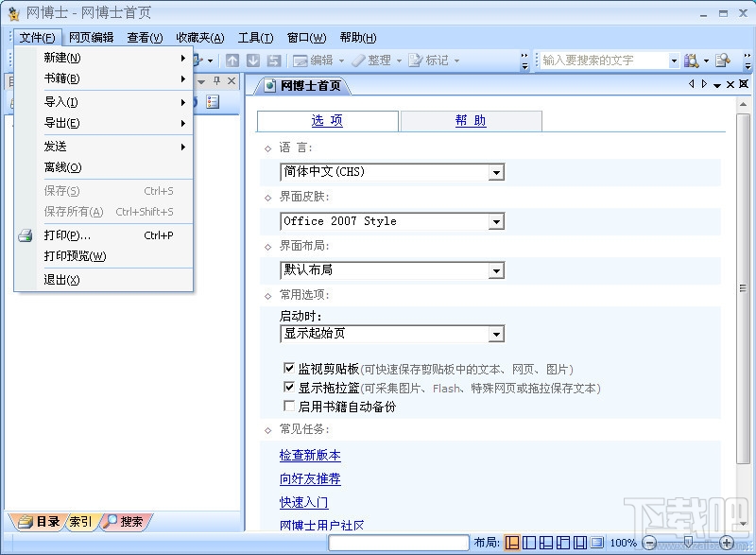The image size is (756, 555).
Task: Open the 快速入门 link
Action: pos(302,502)
